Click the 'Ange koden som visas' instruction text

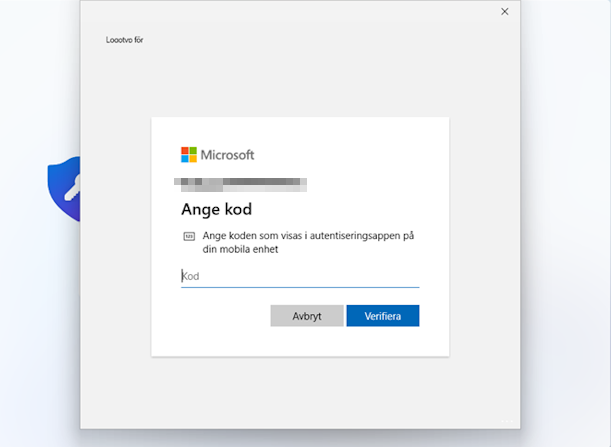coord(308,242)
